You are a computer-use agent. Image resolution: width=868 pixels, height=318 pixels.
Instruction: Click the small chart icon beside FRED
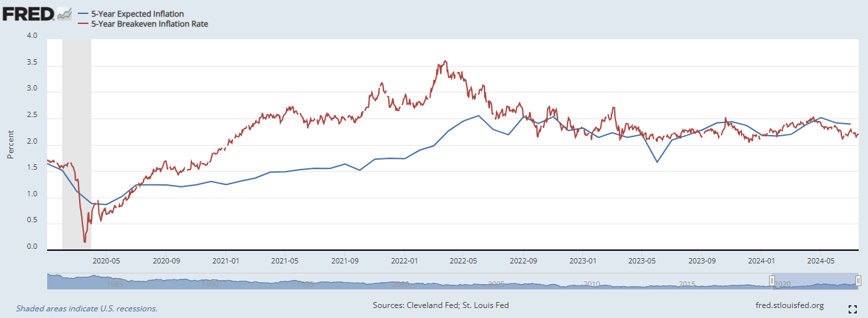click(64, 13)
